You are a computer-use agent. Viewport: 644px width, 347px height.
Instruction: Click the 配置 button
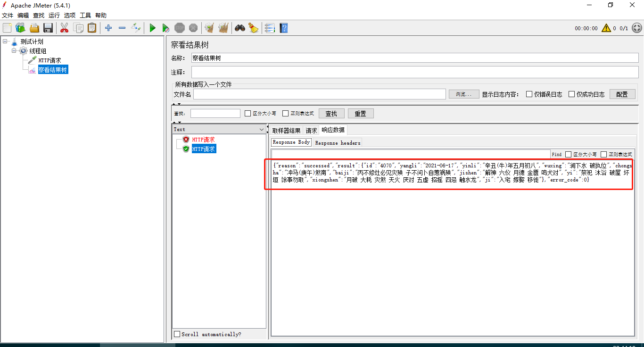tap(622, 94)
